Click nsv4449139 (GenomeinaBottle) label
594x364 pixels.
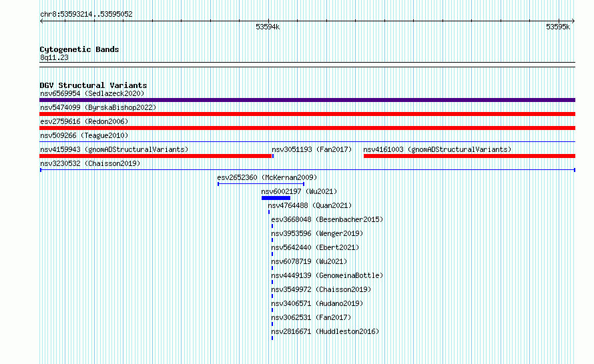(327, 275)
